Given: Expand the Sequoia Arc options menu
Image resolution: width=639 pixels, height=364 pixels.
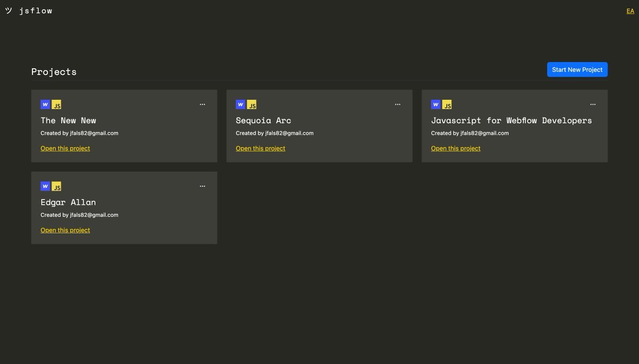Looking at the screenshot, I should (398, 105).
